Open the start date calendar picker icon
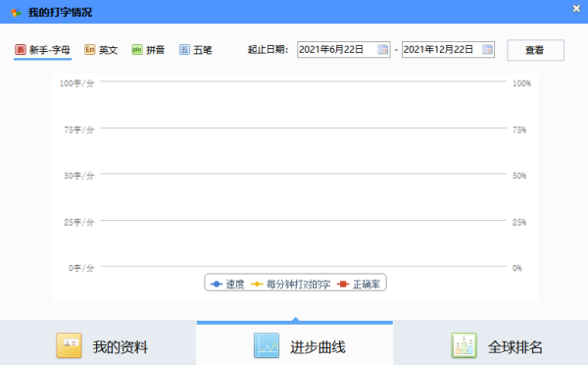The width and height of the screenshot is (588, 365). tap(382, 50)
